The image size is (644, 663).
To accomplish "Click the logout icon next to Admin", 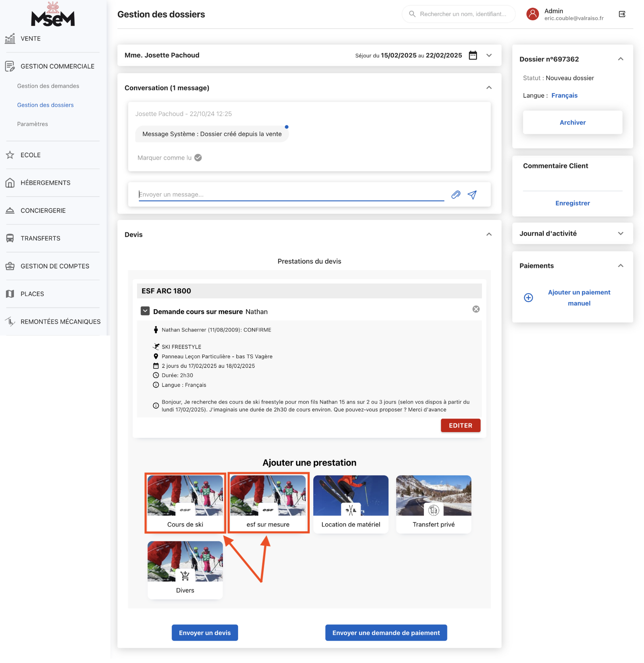I will tap(622, 14).
